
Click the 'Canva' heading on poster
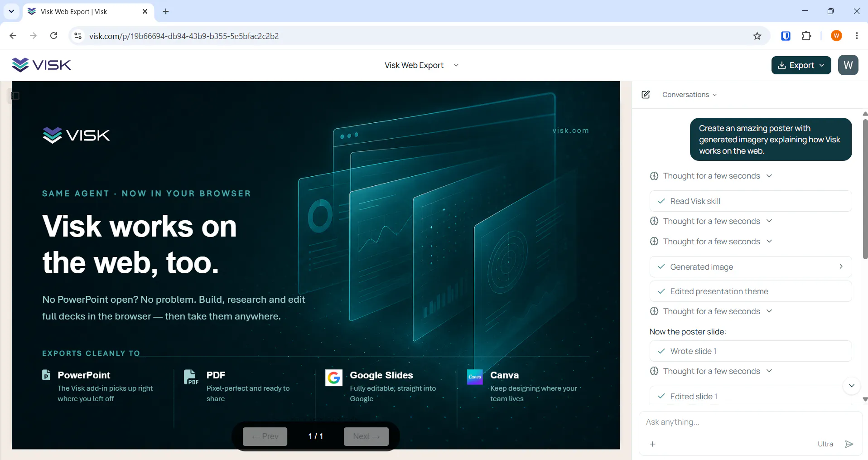[x=504, y=375]
